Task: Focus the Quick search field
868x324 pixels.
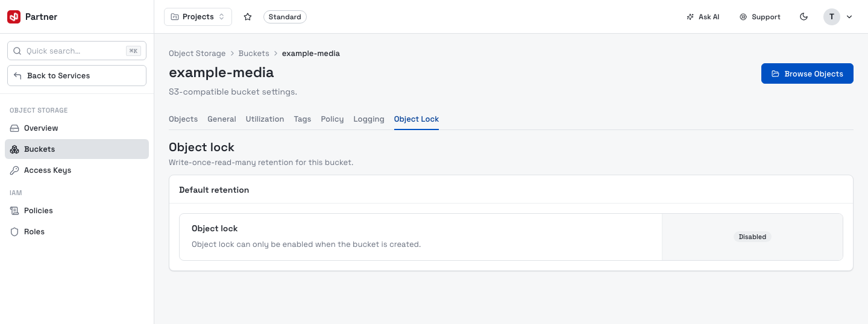Action: click(x=77, y=51)
